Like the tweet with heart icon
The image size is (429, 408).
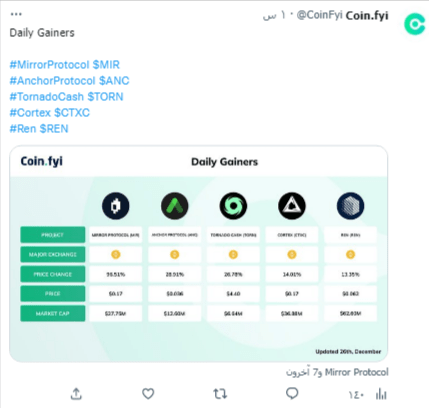point(148,394)
